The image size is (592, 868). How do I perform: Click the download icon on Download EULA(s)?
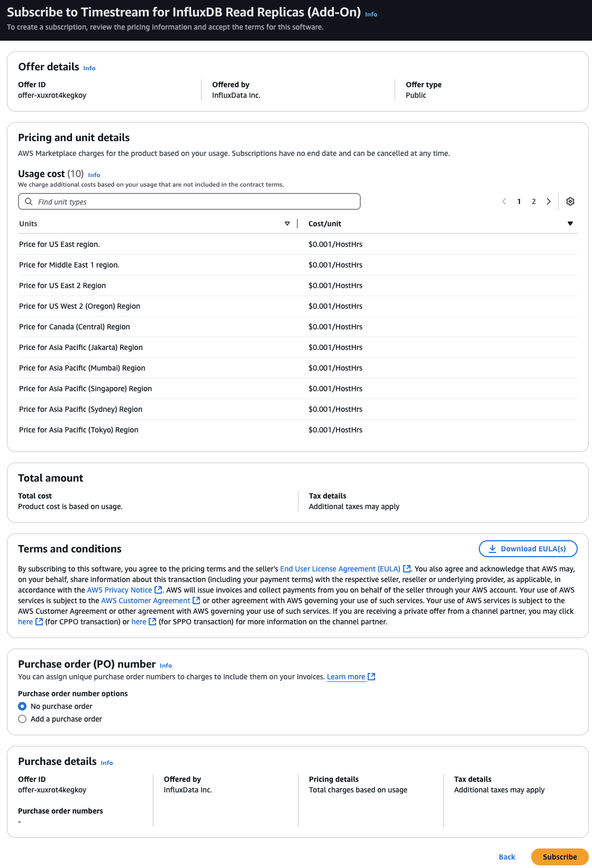click(x=493, y=549)
